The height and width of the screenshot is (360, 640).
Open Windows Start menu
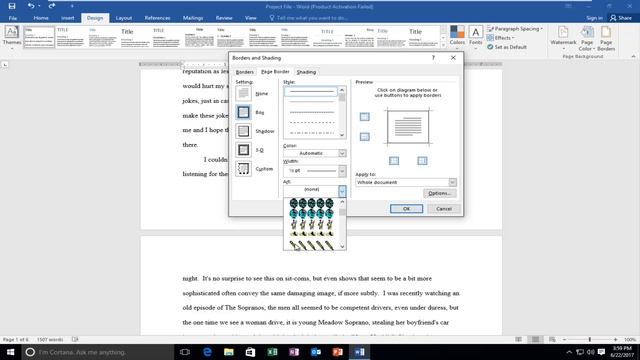coord(10,352)
